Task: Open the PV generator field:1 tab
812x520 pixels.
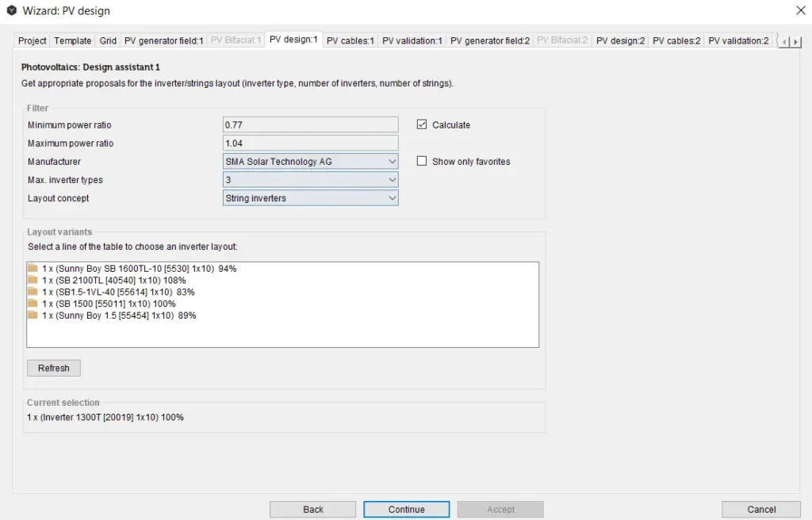Action: point(164,40)
